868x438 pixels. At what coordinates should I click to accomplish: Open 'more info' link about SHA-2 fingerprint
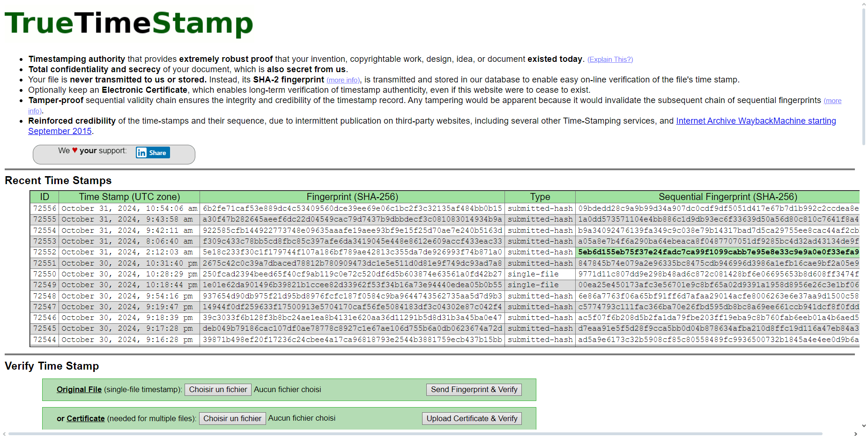343,80
